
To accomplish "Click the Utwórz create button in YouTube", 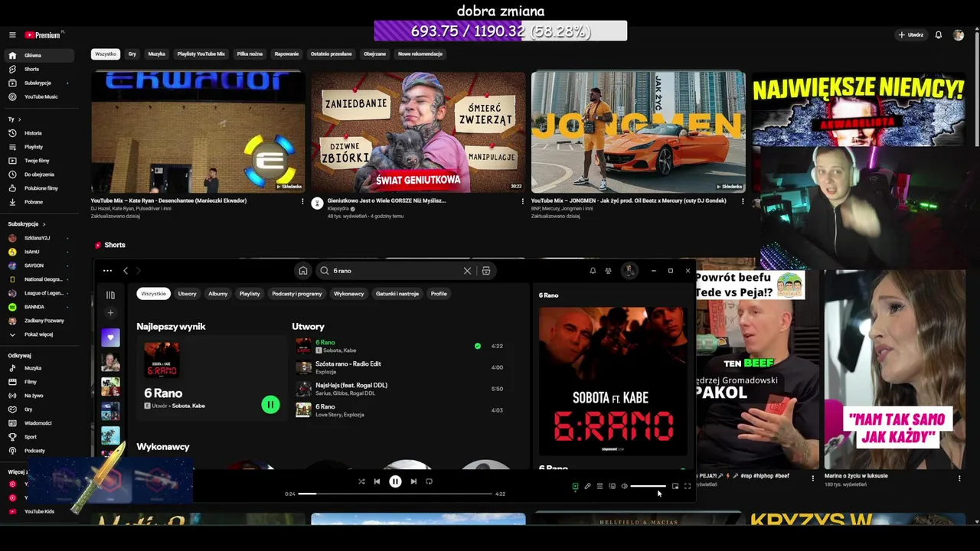I will click(911, 35).
